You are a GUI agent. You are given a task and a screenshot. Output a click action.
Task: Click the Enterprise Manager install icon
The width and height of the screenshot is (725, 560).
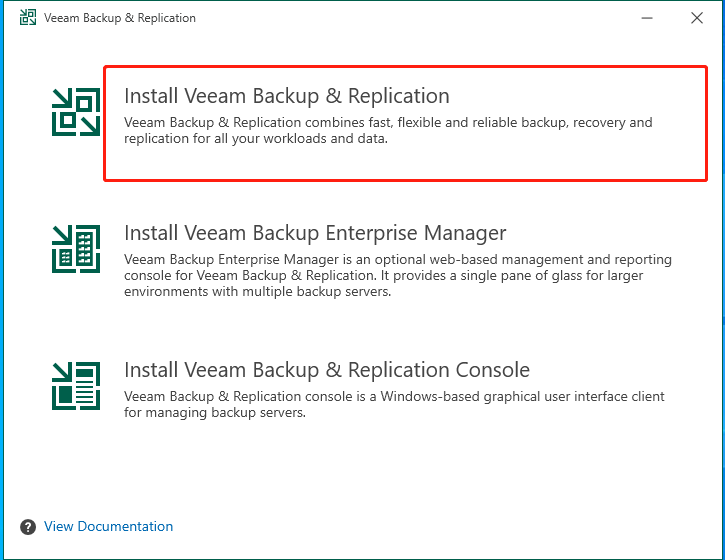(x=76, y=249)
